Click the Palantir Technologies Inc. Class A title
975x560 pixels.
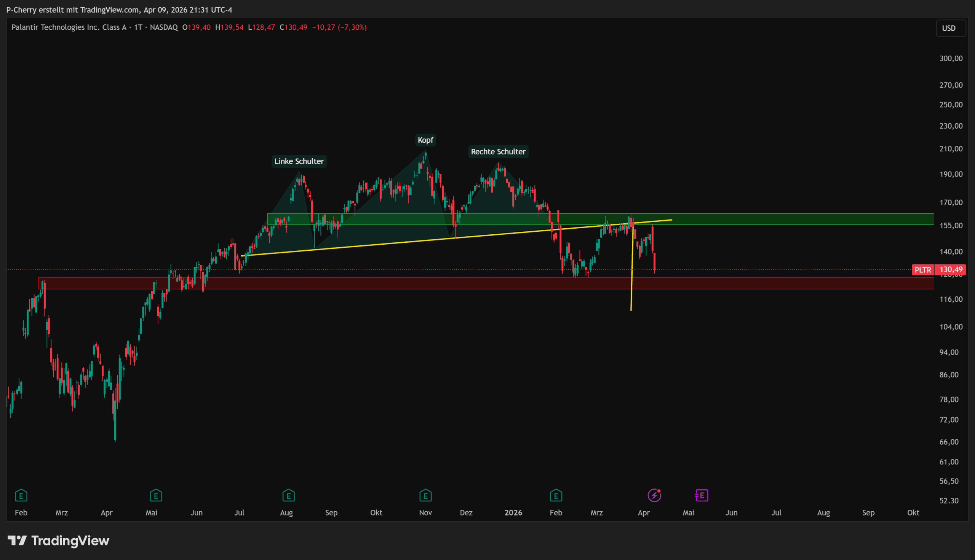pyautogui.click(x=69, y=27)
